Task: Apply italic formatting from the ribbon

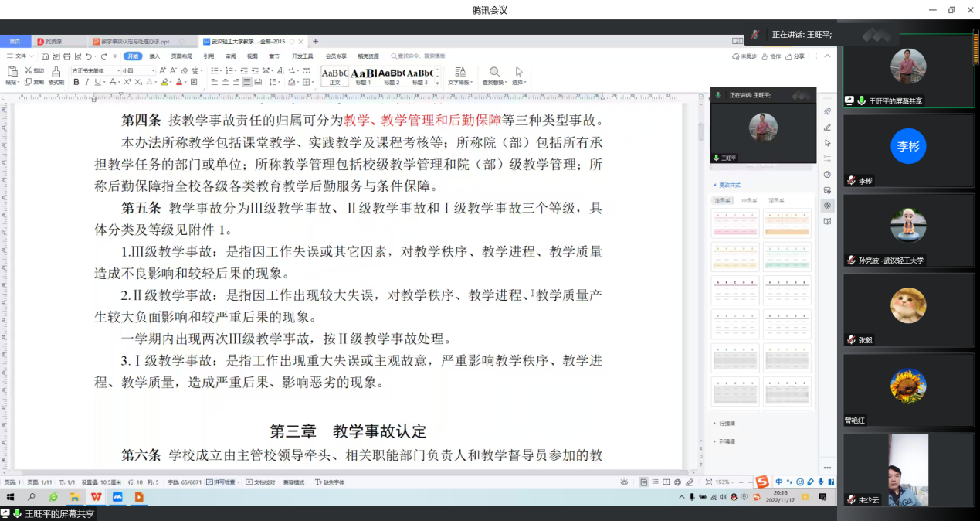Action: point(86,82)
